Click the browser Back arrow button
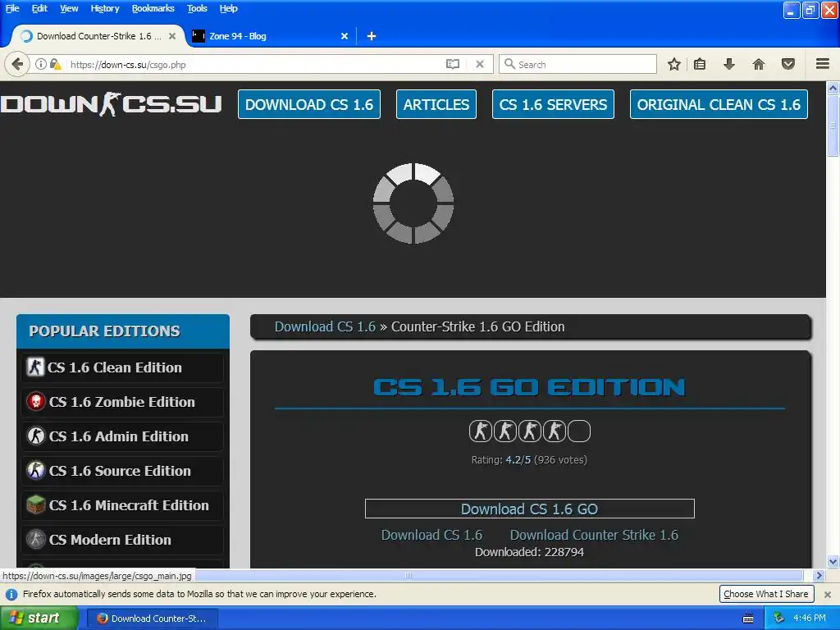 pyautogui.click(x=17, y=64)
